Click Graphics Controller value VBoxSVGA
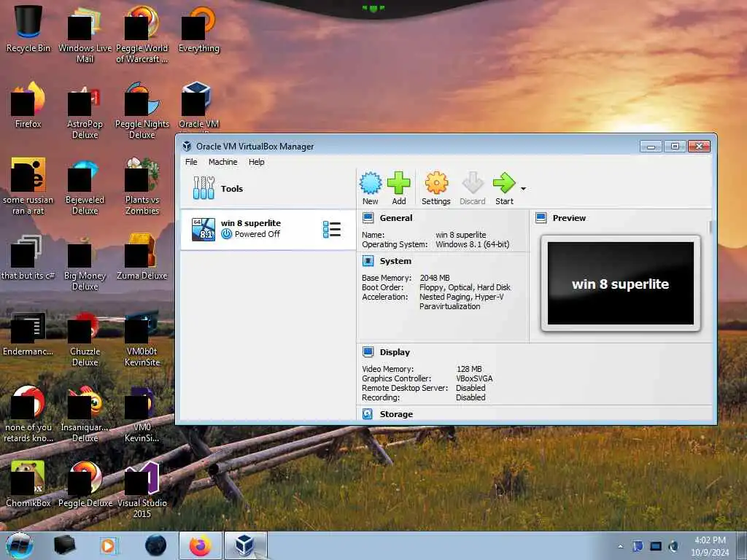 coord(474,378)
